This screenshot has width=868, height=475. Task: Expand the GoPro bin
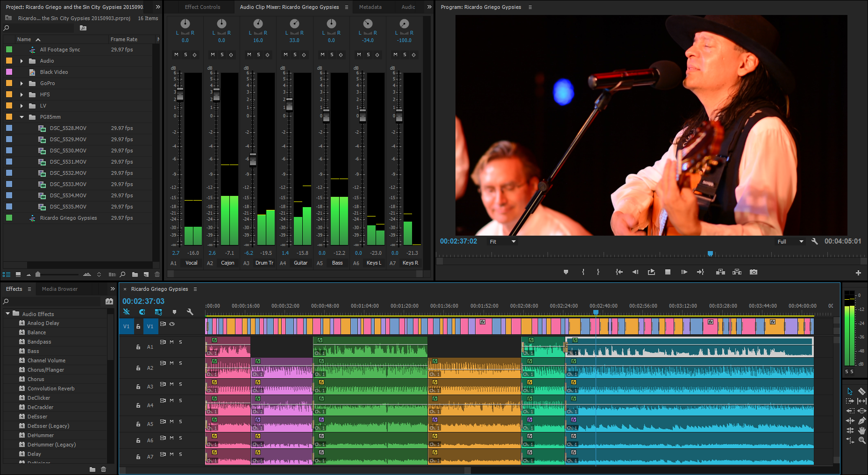pos(21,83)
